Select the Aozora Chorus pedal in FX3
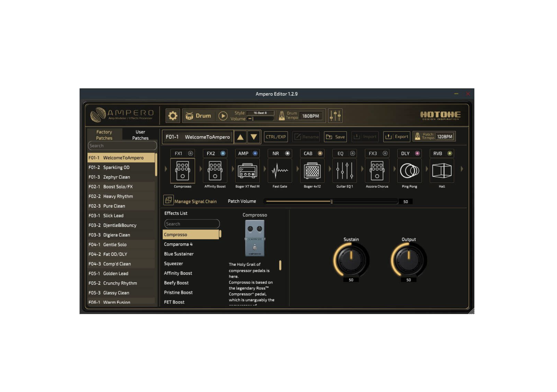 [x=377, y=171]
